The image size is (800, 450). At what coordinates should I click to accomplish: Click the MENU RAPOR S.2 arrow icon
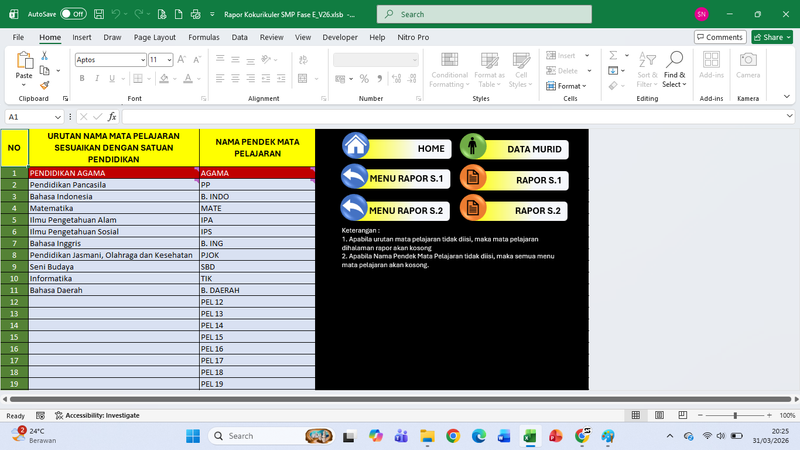[x=354, y=208]
